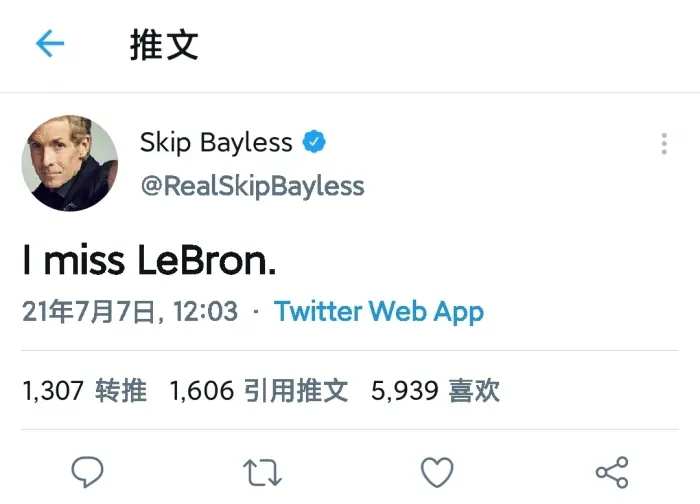Screen dimensions: 700x504
Task: Share the tweet via the share icon
Action: click(x=611, y=471)
